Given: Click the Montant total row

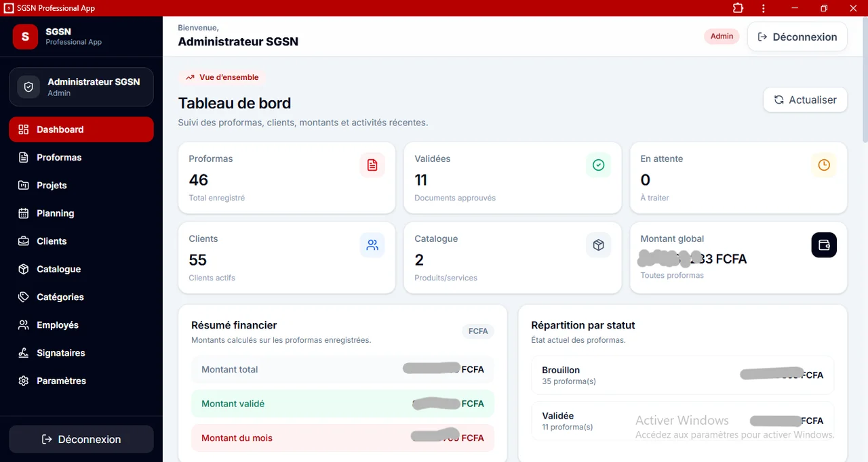Looking at the screenshot, I should 342,369.
